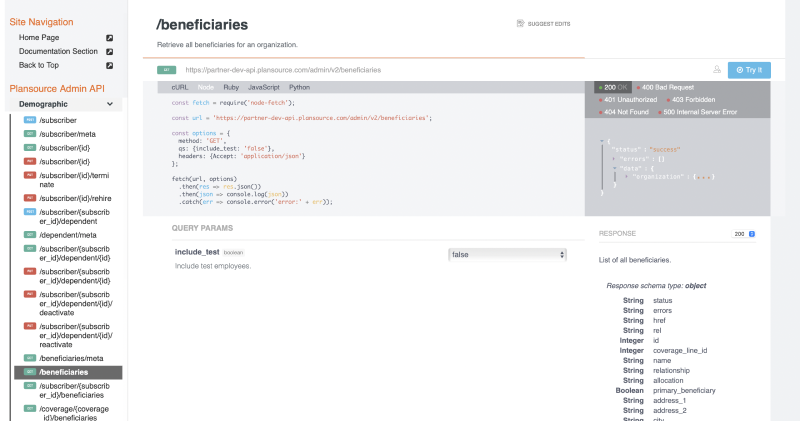The height and width of the screenshot is (421, 800).
Task: Click the user authentication icon near Try It
Action: (x=717, y=70)
